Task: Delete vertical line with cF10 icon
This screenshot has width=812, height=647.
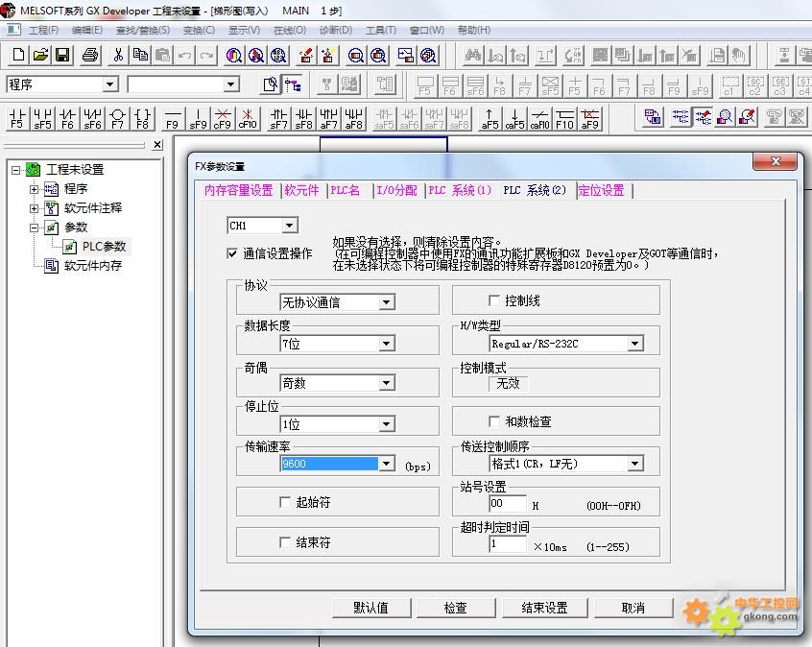Action: click(248, 119)
